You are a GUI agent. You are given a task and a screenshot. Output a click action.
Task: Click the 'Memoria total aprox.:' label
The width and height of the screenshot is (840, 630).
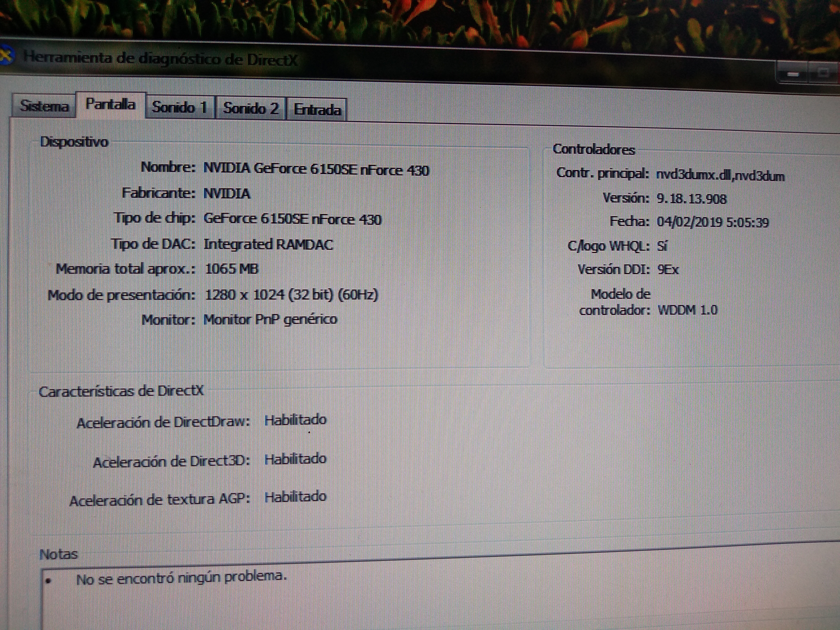coord(126,269)
